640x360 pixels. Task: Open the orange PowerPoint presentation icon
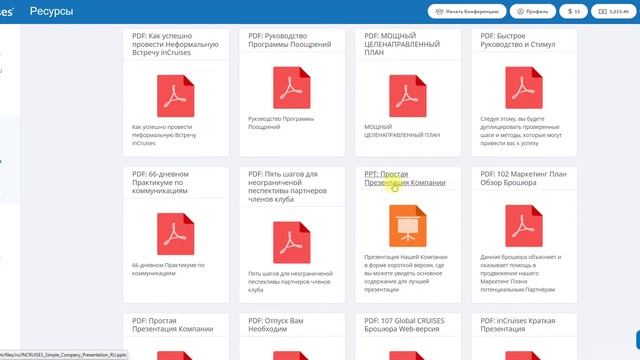tap(408, 226)
